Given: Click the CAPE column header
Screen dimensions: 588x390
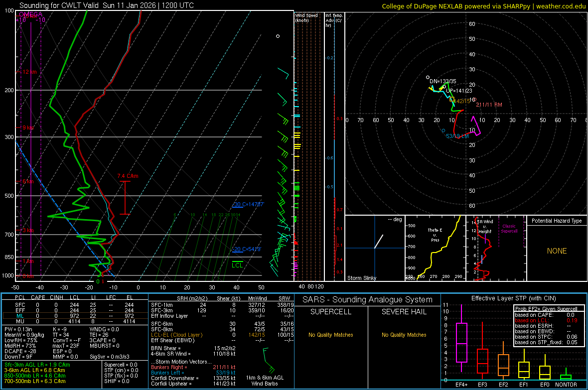Looking at the screenshot, I should (38, 297).
